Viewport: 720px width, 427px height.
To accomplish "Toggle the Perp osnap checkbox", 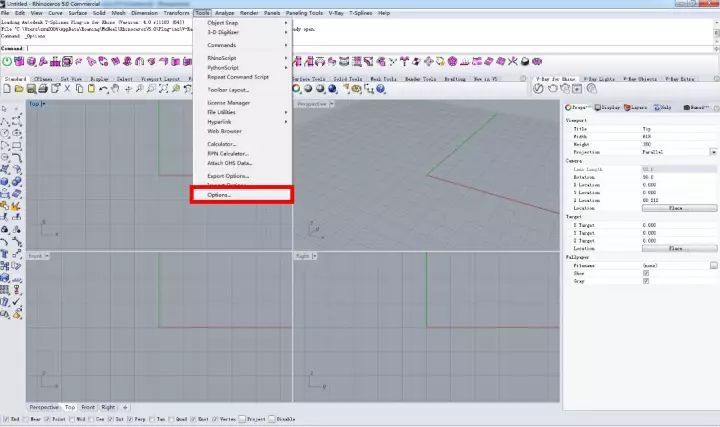I will point(130,419).
